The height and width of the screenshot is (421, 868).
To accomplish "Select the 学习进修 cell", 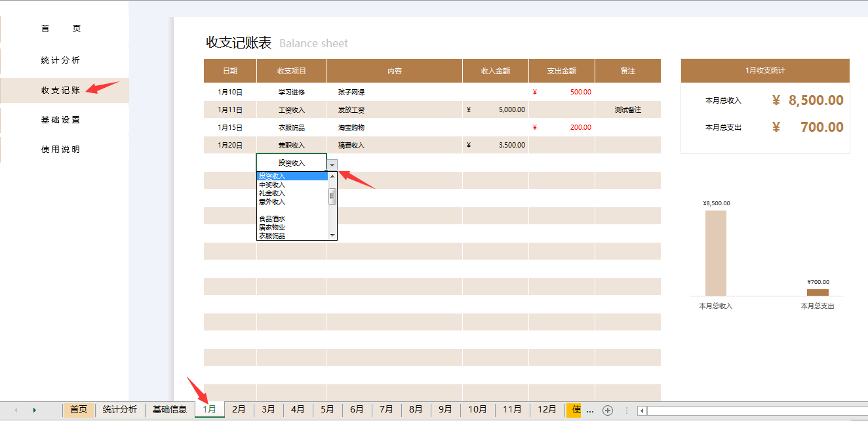I will pyautogui.click(x=292, y=92).
